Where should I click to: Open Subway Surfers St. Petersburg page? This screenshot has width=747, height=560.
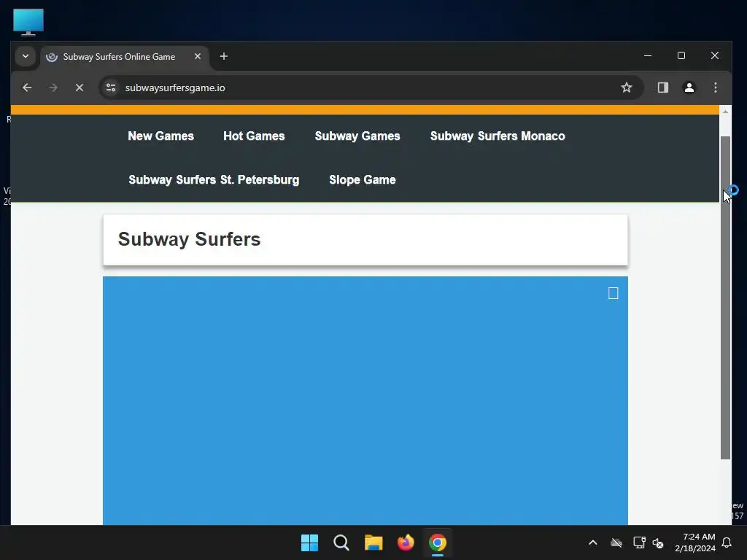pos(214,180)
